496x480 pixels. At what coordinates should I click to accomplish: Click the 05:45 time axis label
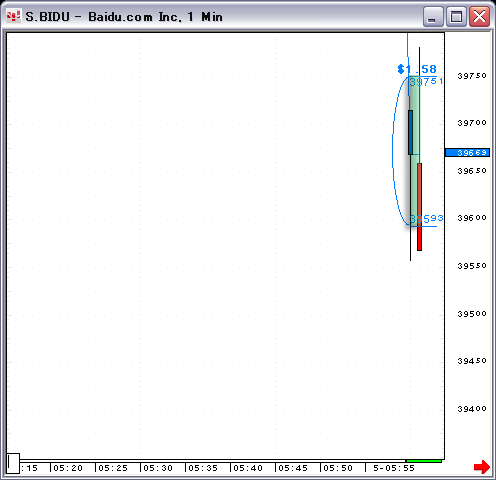[x=293, y=468]
